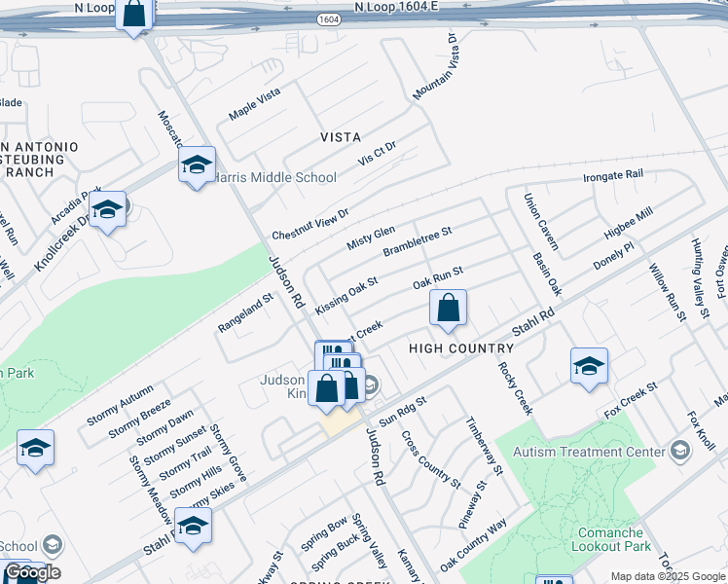Click the Sun Rdg St label

click(x=403, y=412)
